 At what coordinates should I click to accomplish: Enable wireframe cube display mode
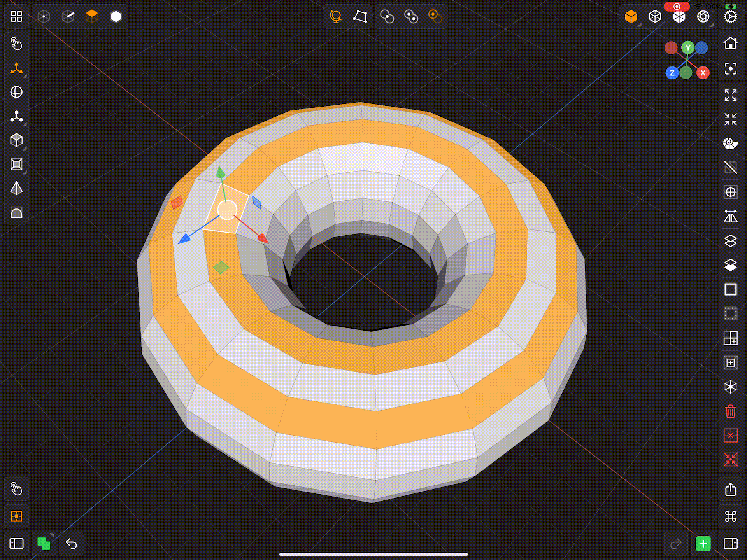tap(655, 16)
